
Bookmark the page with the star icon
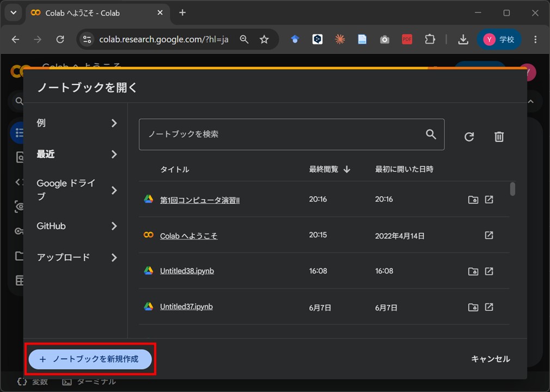coord(264,39)
